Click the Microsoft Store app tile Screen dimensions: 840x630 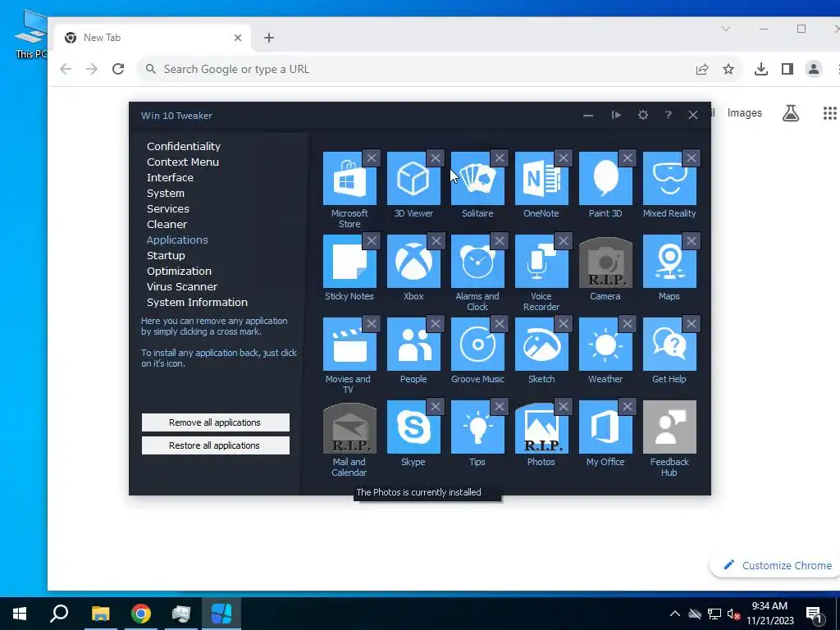pyautogui.click(x=349, y=178)
